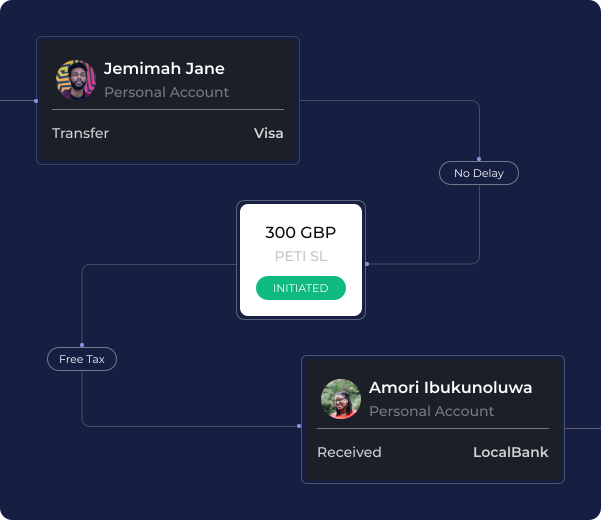Click the connector dot above Free Tax
601x520 pixels.
(82, 345)
